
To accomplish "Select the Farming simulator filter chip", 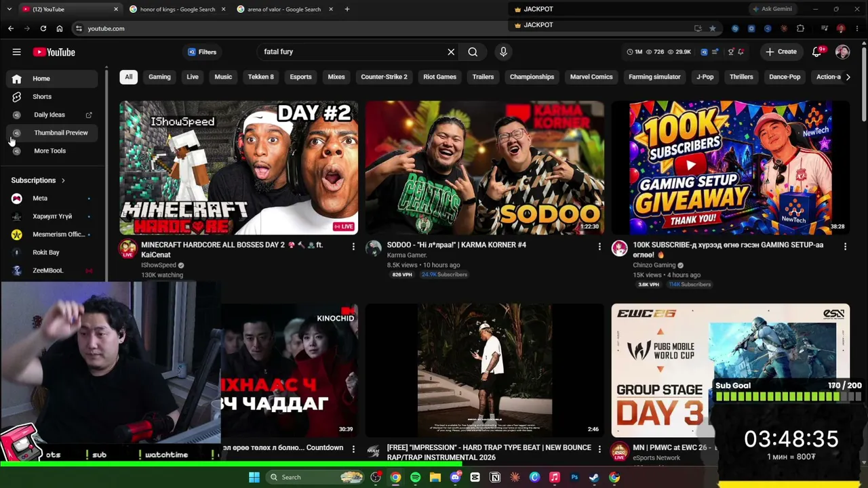I will tap(654, 77).
